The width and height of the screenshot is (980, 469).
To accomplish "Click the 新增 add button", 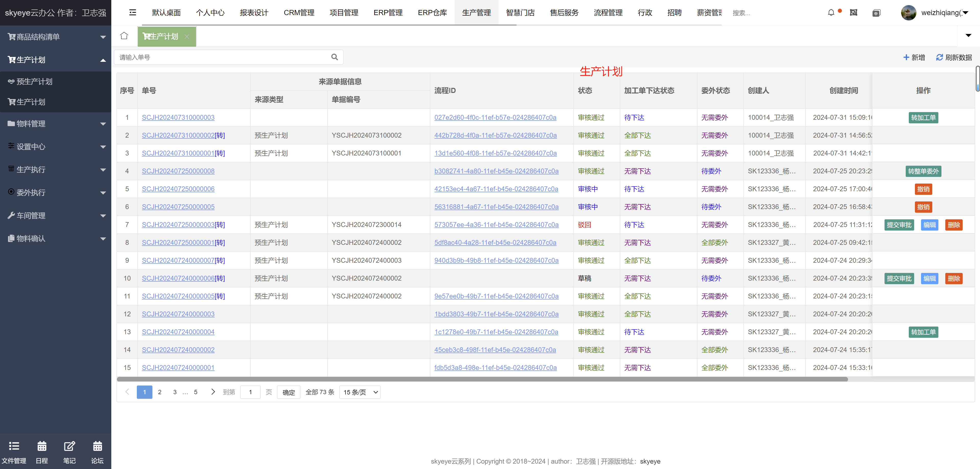I will click(914, 57).
